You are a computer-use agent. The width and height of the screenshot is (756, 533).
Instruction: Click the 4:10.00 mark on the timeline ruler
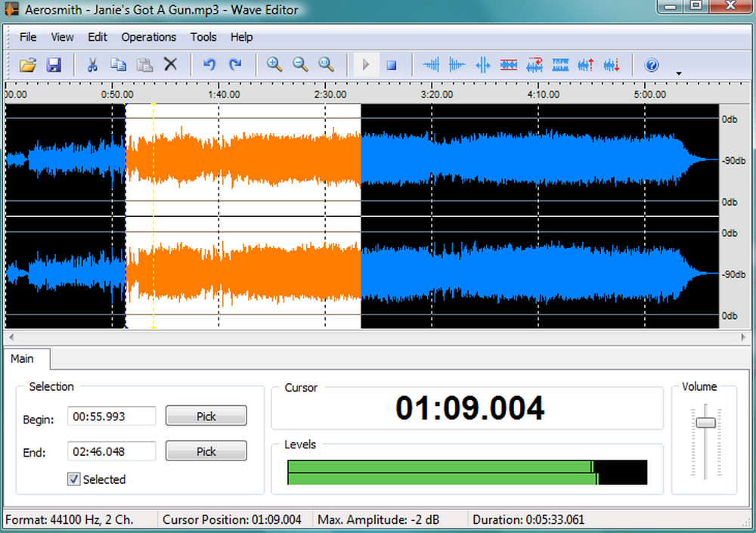click(x=543, y=95)
